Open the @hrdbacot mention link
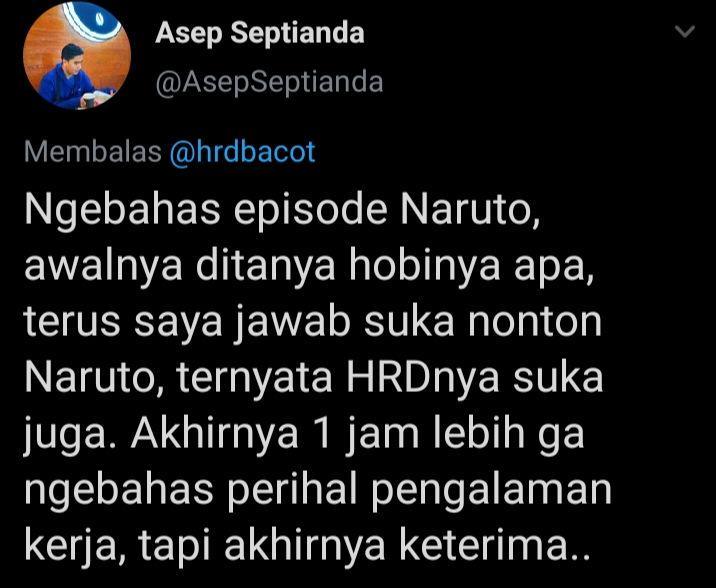 pos(242,152)
